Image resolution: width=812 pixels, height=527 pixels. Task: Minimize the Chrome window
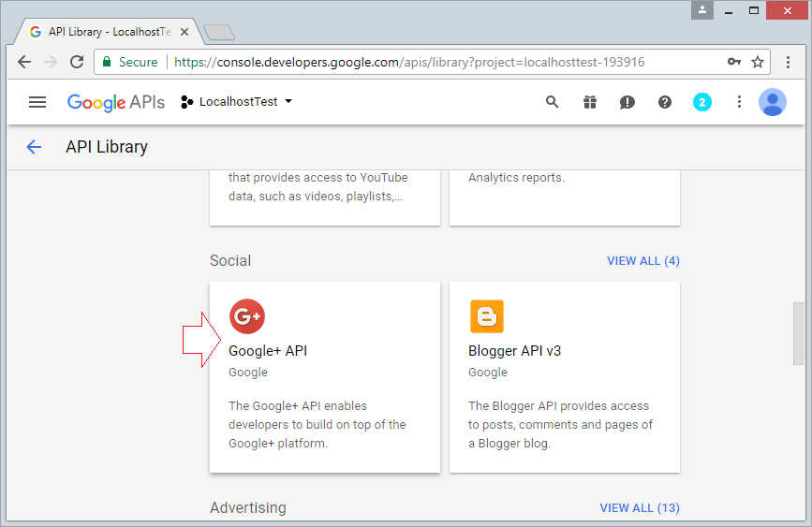click(729, 10)
